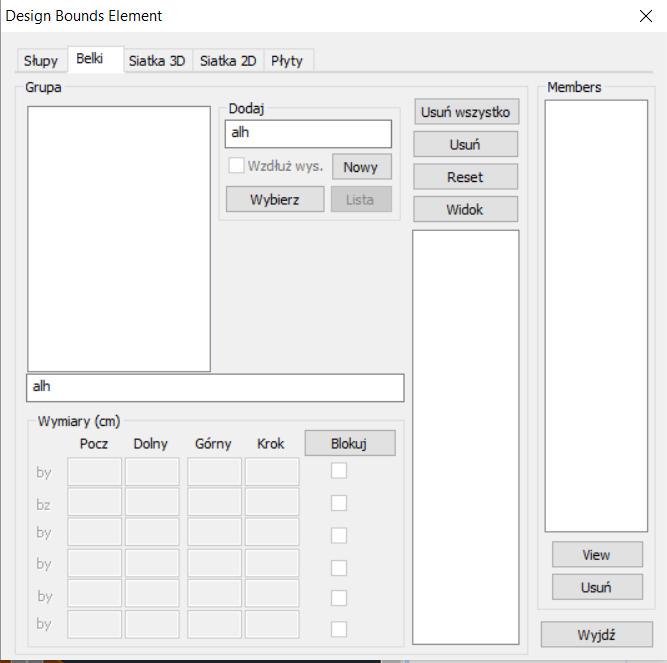Tick the lock checkbox in first by row
The height and width of the screenshot is (663, 667).
(x=339, y=471)
